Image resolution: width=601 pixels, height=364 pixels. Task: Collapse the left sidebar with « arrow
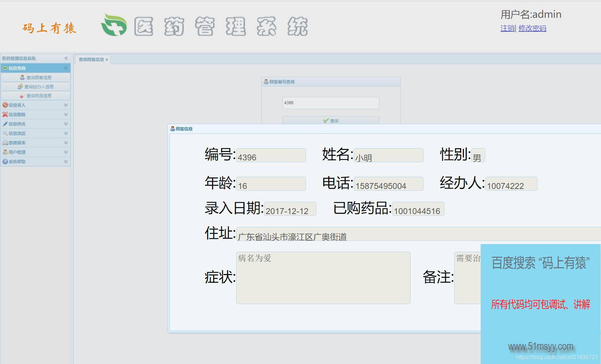pyautogui.click(x=66, y=58)
